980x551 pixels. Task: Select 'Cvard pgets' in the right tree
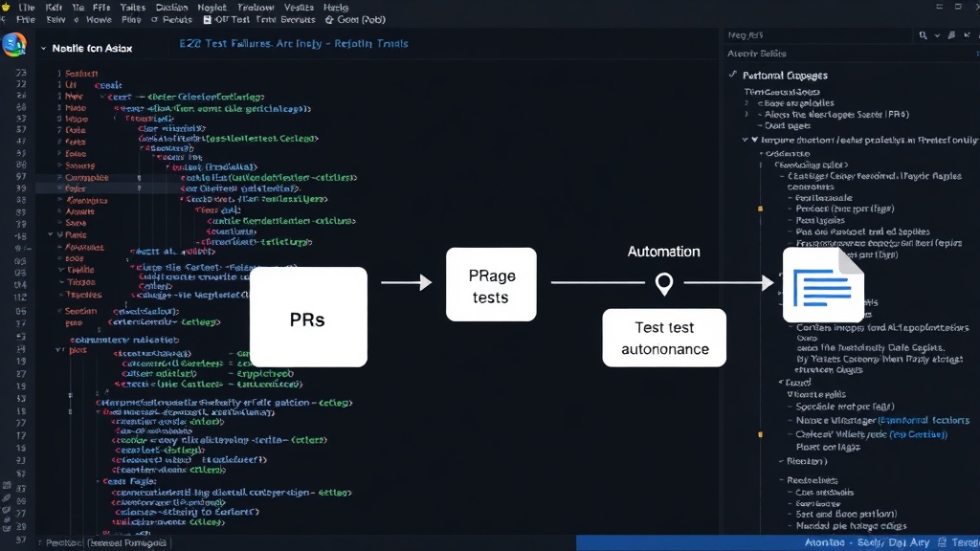pyautogui.click(x=787, y=125)
